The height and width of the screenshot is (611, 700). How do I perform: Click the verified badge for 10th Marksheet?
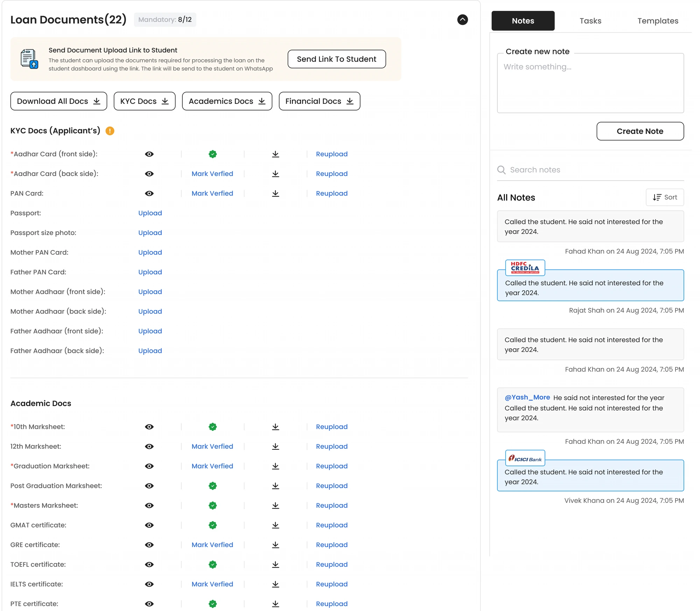[212, 427]
